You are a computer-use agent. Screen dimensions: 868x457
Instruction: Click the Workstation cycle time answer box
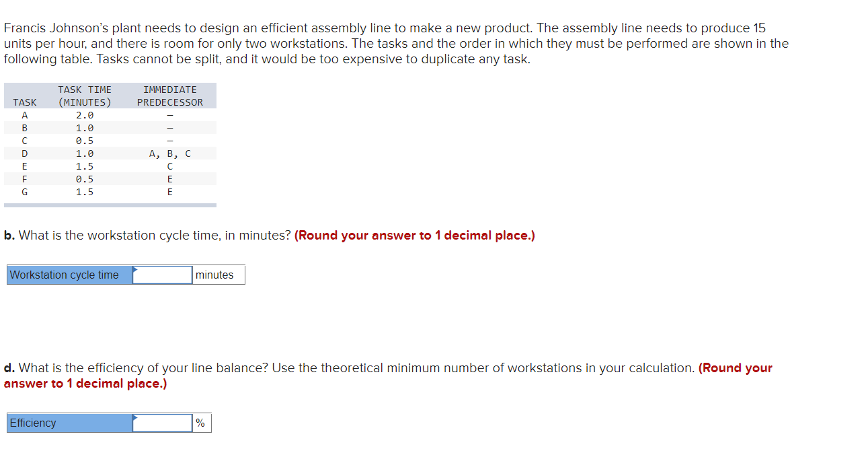pyautogui.click(x=163, y=275)
